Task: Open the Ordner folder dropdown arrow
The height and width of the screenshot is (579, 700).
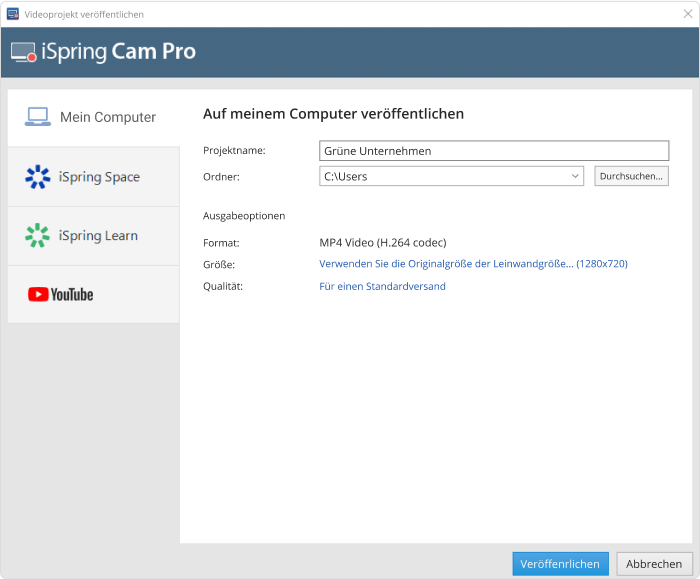Action: click(575, 176)
